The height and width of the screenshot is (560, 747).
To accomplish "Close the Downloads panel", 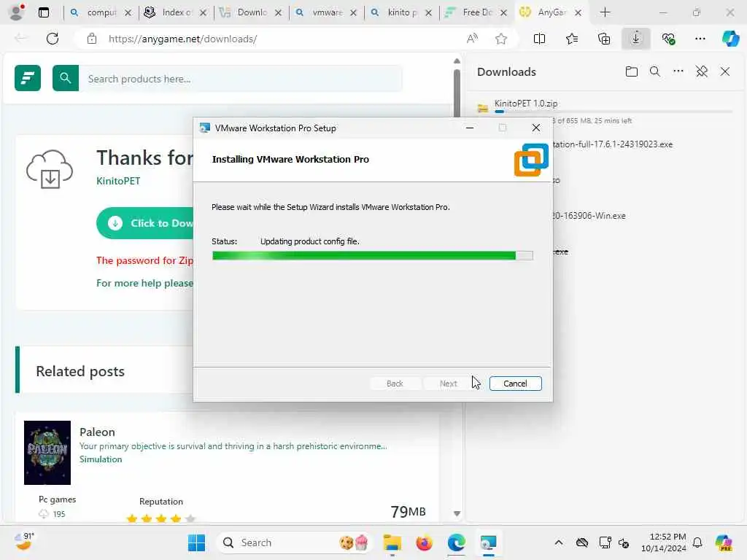I will point(724,71).
